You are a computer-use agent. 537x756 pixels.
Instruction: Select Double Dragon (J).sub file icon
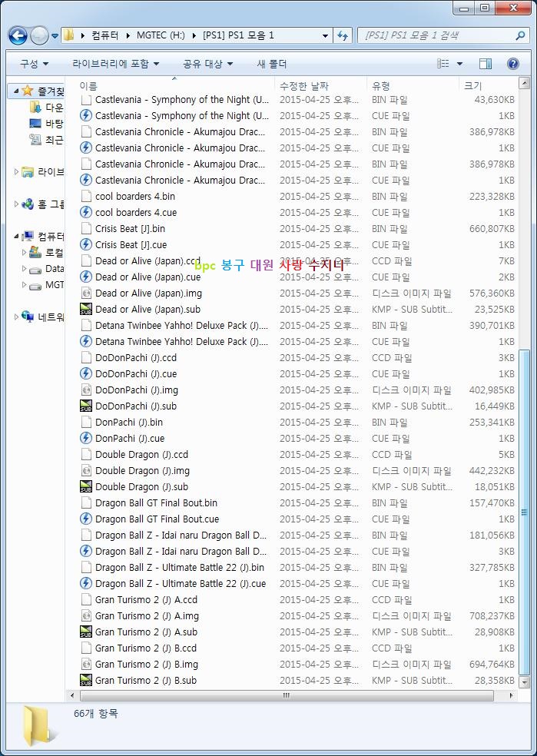tap(86, 486)
